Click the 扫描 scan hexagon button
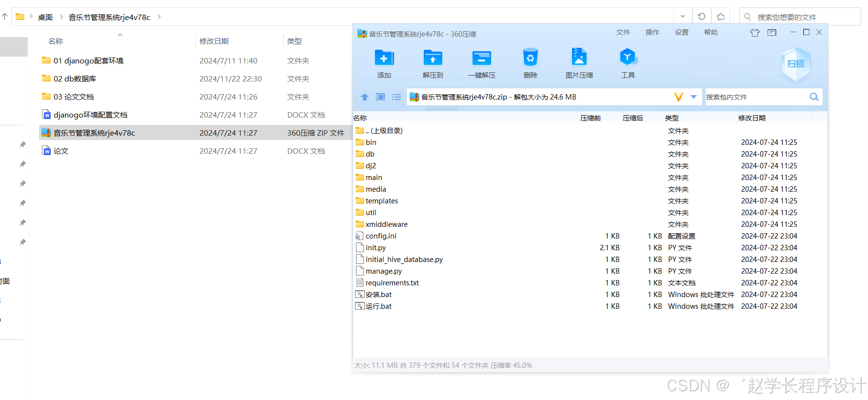 [795, 64]
